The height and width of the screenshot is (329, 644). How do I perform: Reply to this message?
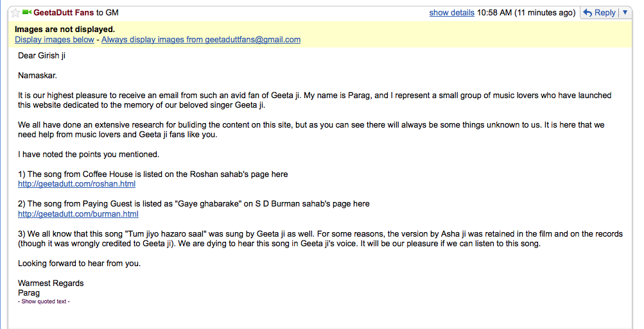(600, 13)
